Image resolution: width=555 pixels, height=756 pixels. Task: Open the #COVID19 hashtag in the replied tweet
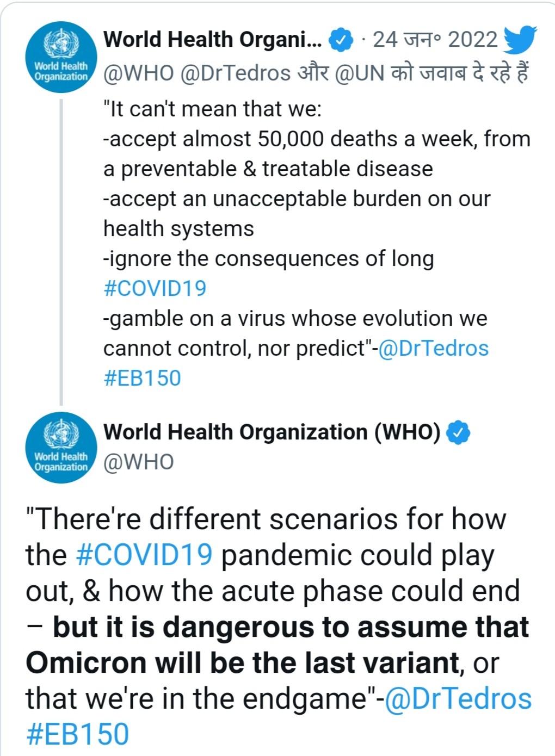coord(155,288)
